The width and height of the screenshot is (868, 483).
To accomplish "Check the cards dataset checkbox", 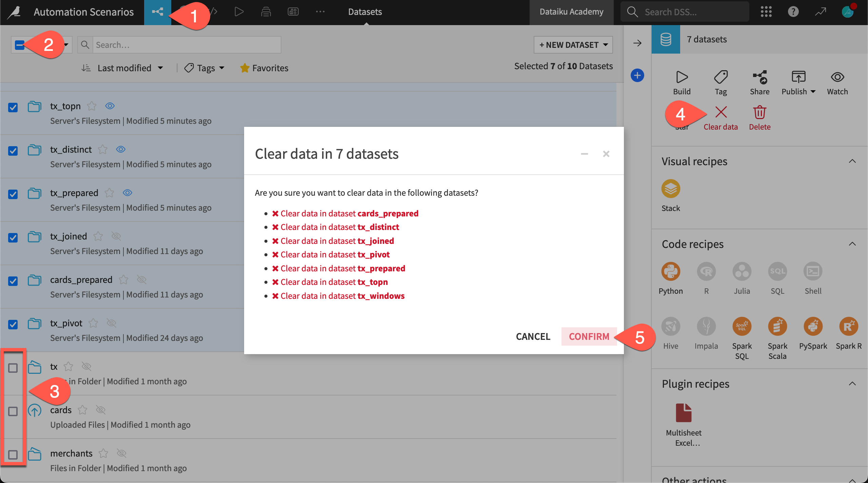I will tap(13, 411).
